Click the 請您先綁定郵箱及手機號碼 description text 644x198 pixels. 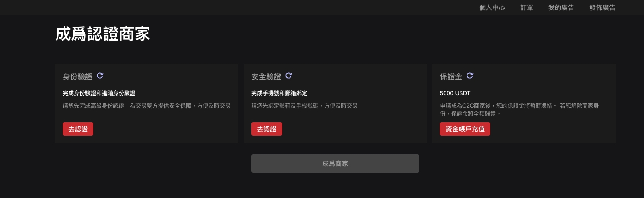[x=304, y=106]
